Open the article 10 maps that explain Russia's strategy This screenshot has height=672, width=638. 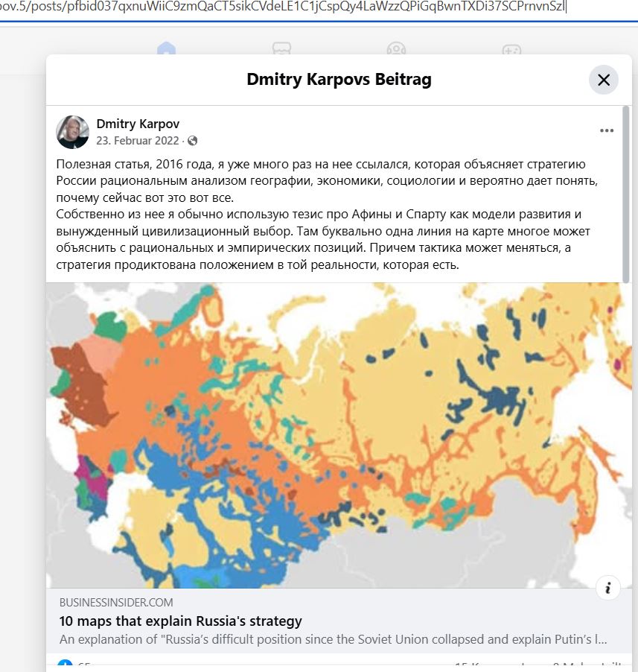click(x=181, y=621)
